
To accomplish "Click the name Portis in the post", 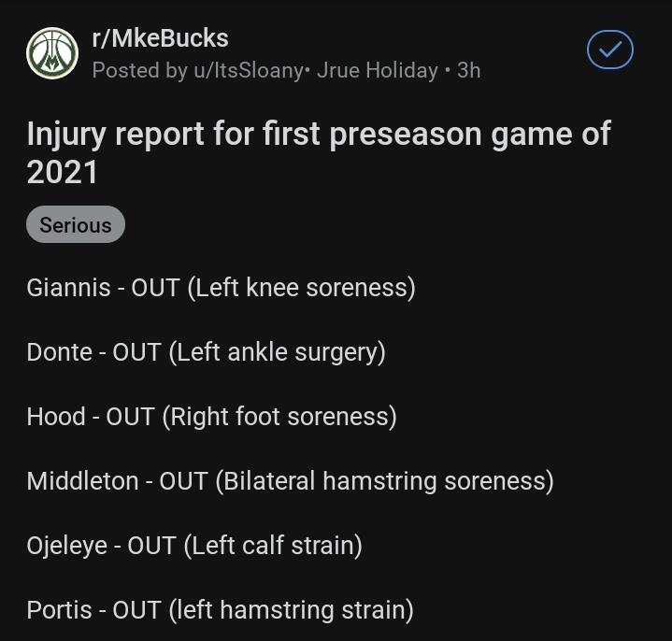I will click(59, 610).
